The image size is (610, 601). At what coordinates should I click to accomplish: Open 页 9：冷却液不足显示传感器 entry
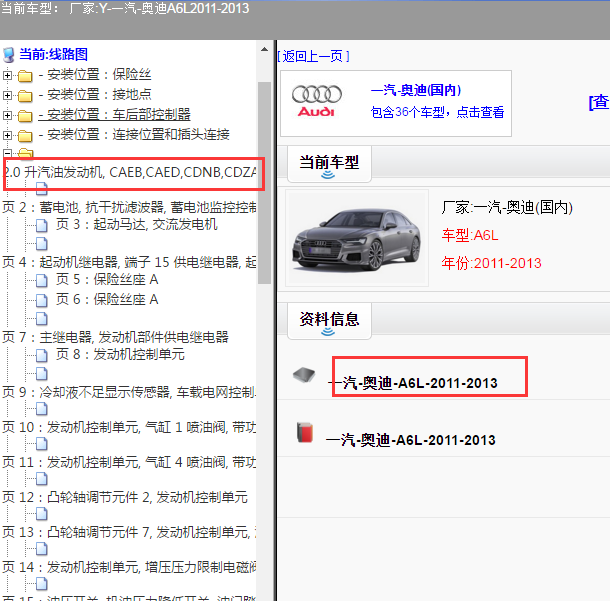tap(129, 392)
